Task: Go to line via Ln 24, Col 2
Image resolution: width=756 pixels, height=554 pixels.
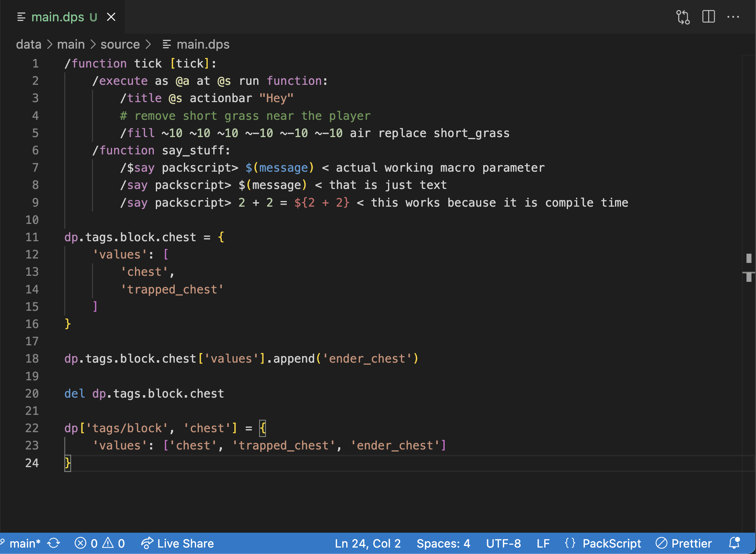Action: [x=368, y=544]
